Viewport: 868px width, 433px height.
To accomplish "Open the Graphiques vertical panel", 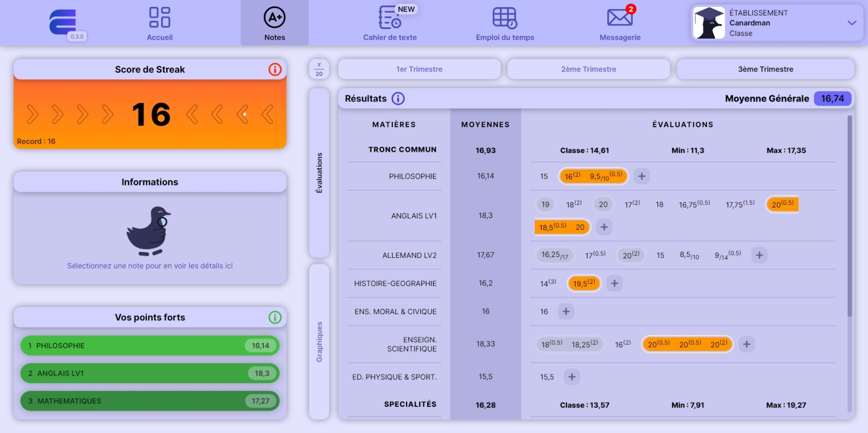I will point(319,341).
